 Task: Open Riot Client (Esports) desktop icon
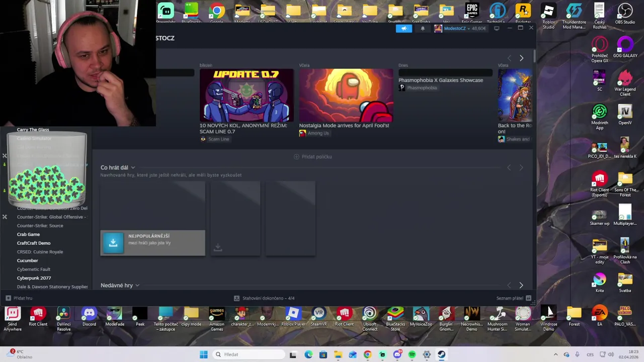click(x=599, y=183)
